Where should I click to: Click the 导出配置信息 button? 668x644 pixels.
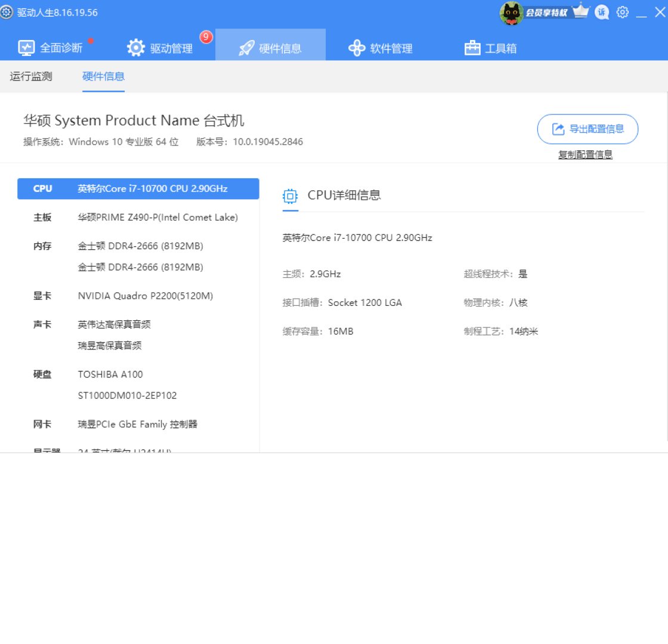click(x=587, y=129)
